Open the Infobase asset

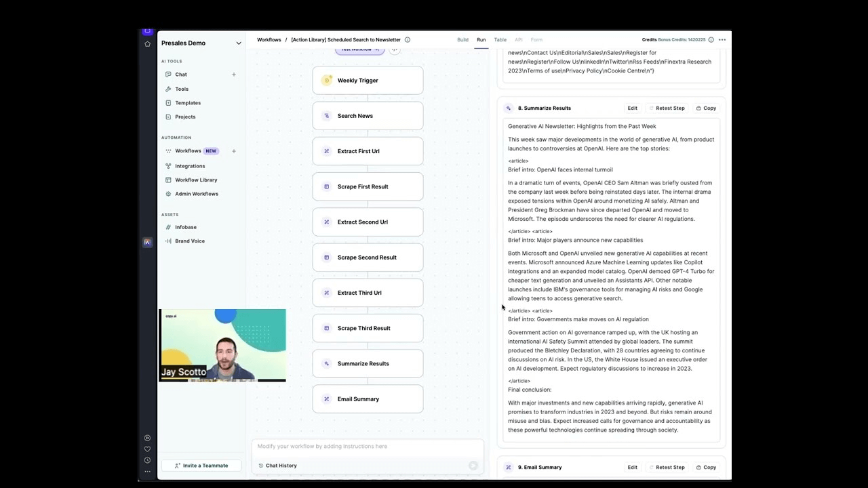coord(186,227)
